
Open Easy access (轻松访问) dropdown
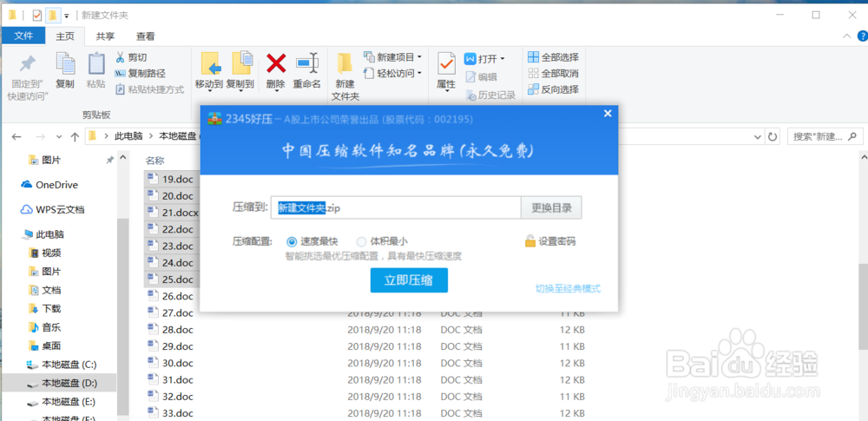[x=392, y=73]
